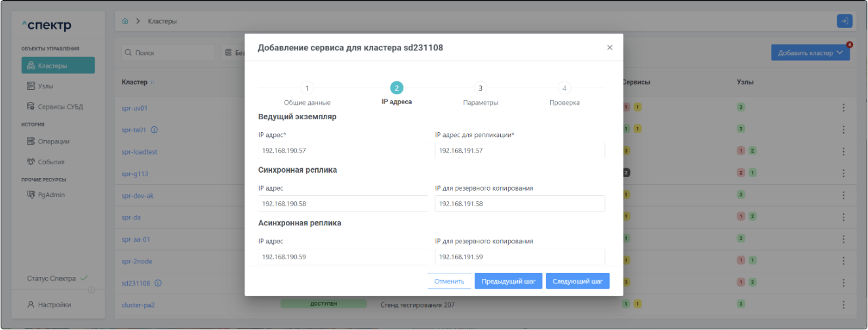Jump to step 3 Параметры
Screen dimensions: 868x330
[480, 88]
